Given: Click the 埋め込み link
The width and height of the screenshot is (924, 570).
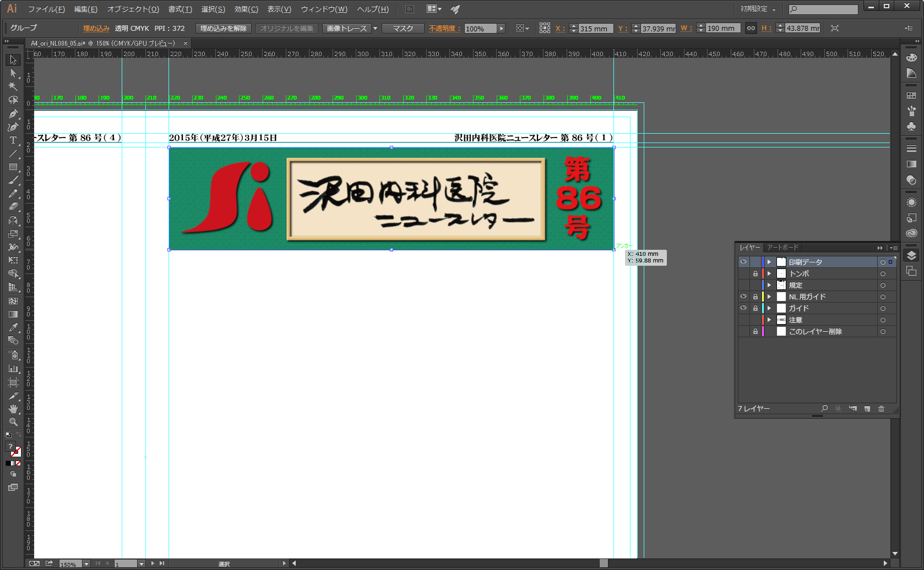Looking at the screenshot, I should (96, 29).
